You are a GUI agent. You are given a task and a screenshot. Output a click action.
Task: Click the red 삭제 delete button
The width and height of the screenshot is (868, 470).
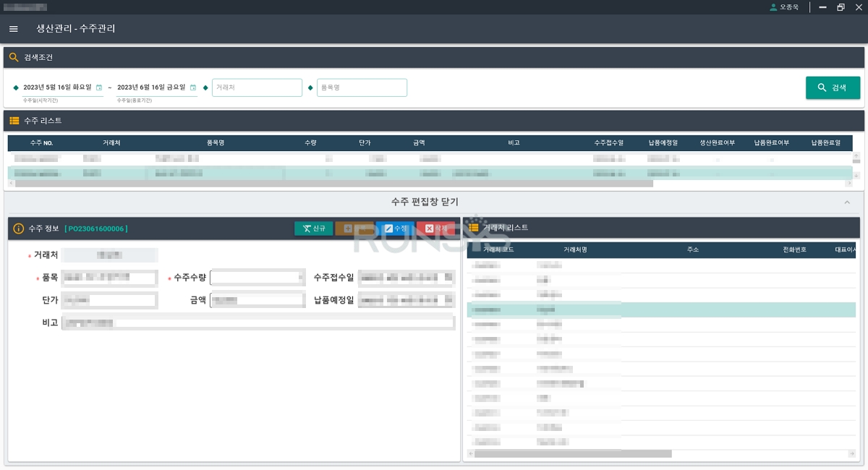tap(435, 228)
